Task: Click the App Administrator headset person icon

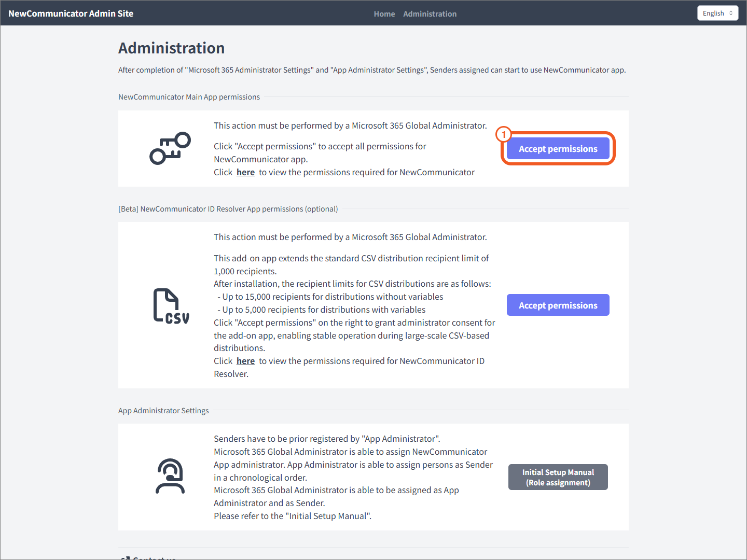Action: click(x=170, y=476)
